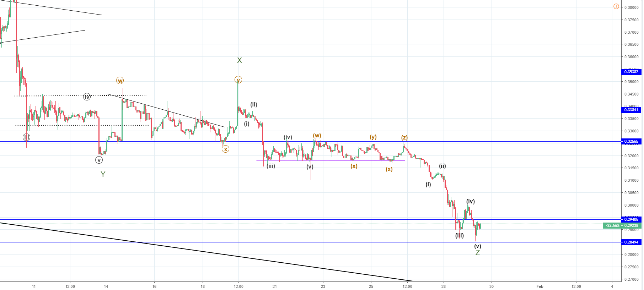This screenshot has width=644, height=290.
Task: Select the 0.29405 price level tag
Action: [631, 219]
